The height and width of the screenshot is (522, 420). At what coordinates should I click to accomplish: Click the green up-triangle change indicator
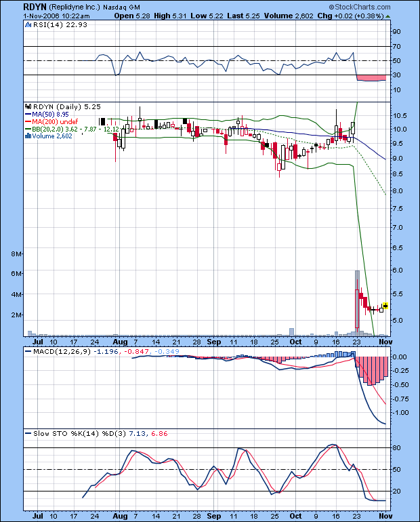387,16
